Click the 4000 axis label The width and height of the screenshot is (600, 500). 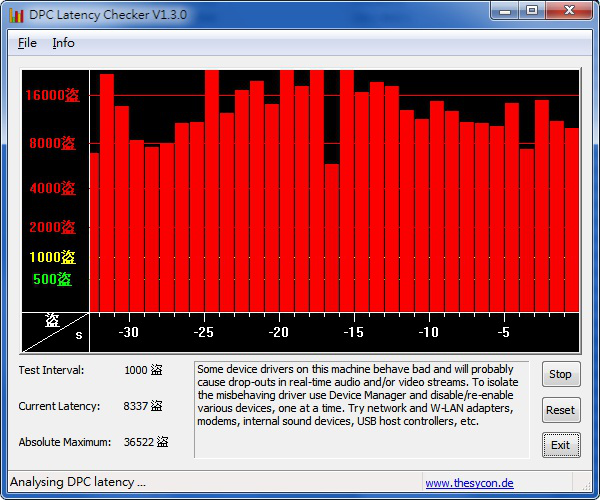[52, 188]
